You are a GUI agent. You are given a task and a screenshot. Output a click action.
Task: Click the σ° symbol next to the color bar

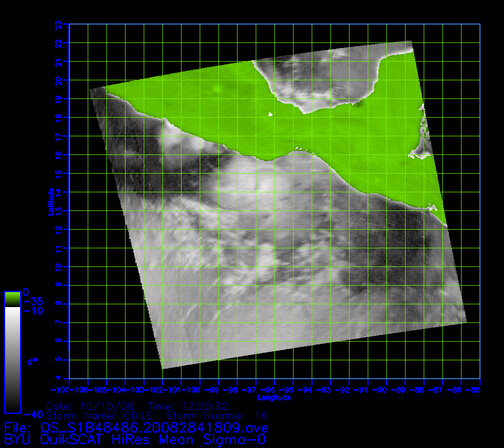(32, 361)
